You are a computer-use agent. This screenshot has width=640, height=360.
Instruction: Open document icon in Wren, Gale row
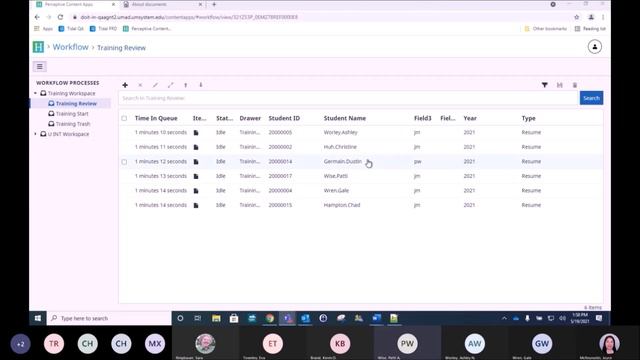point(196,191)
